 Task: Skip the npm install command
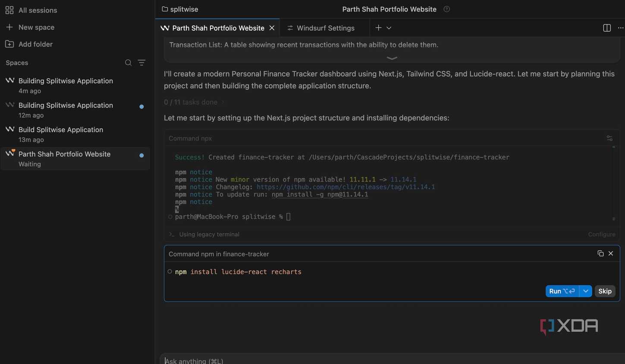[x=605, y=291]
